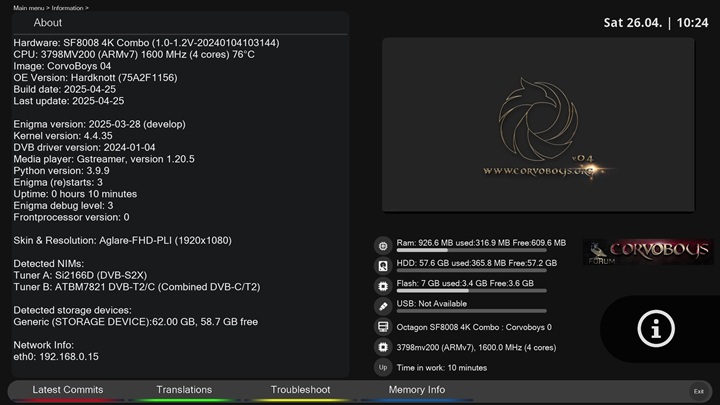Click the CorvoBoys phoenix preview image

point(538,125)
